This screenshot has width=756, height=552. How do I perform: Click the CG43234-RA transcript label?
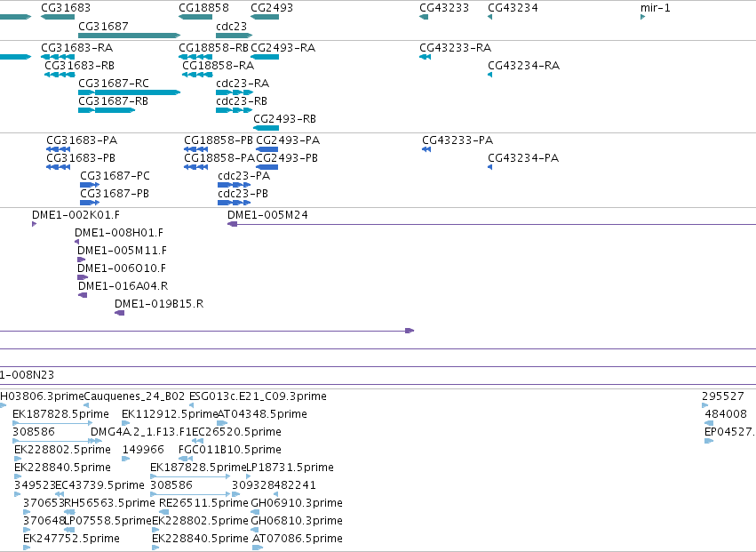(524, 66)
